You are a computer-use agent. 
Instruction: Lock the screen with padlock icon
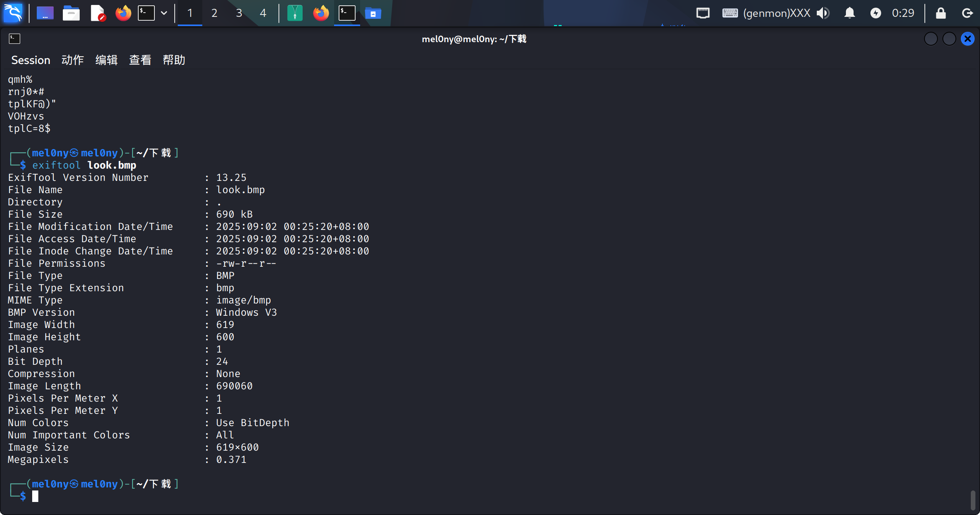941,13
